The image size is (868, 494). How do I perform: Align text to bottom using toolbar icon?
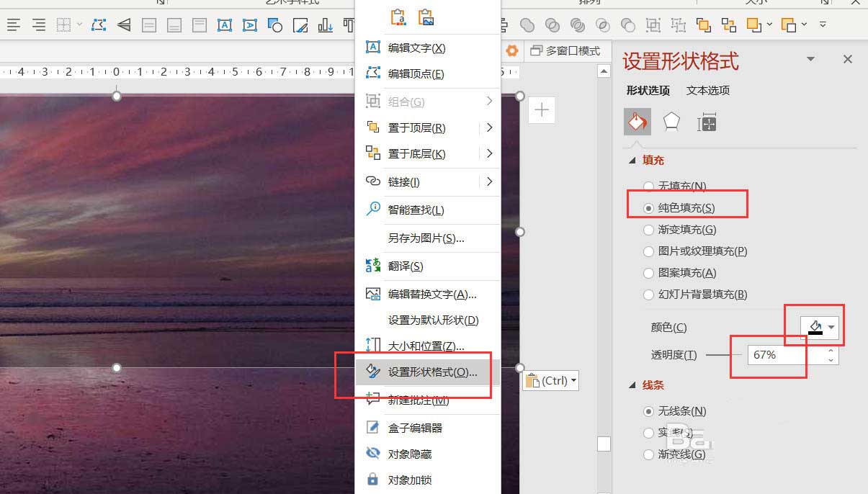click(174, 25)
